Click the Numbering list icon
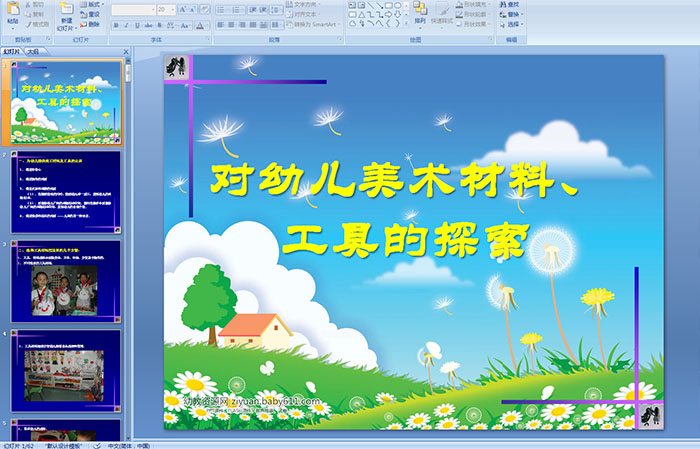 pyautogui.click(x=238, y=9)
